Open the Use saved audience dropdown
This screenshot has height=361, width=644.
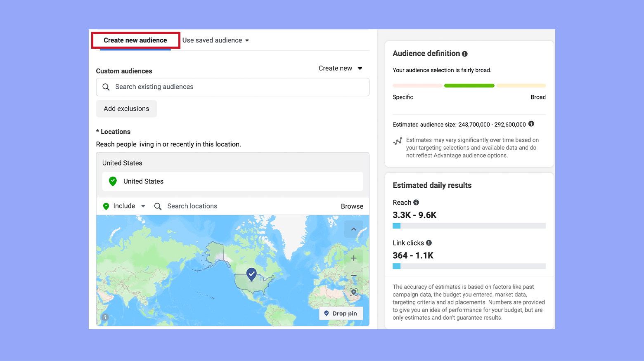tap(215, 40)
